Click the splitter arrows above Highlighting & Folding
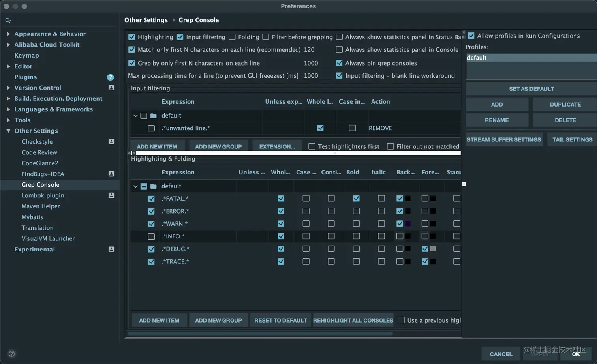This screenshot has height=364, width=597. click(131, 153)
